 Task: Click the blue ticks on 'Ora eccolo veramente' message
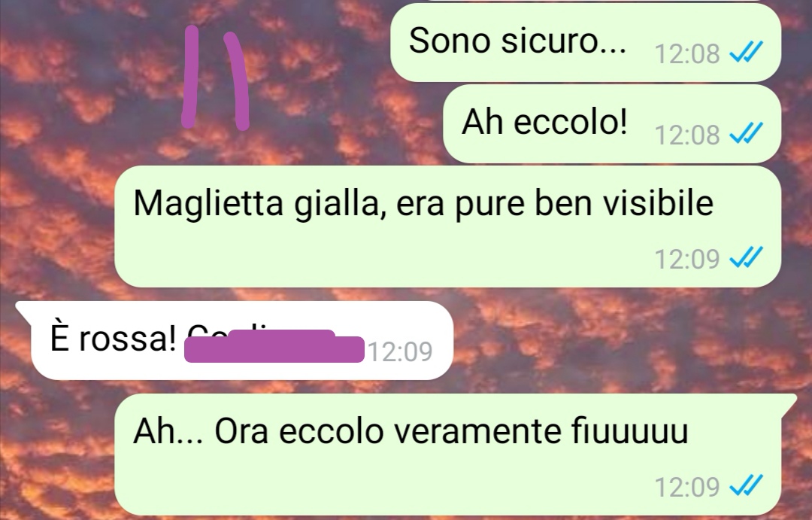click(746, 486)
